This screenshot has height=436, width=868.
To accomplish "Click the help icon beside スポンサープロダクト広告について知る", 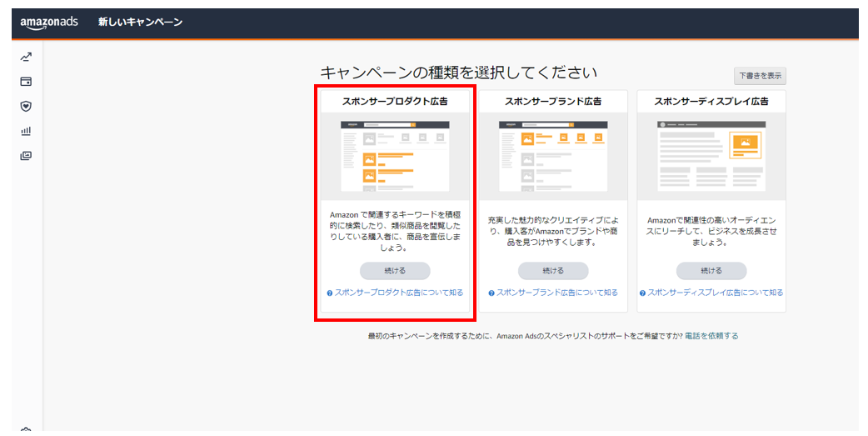I will (x=329, y=293).
